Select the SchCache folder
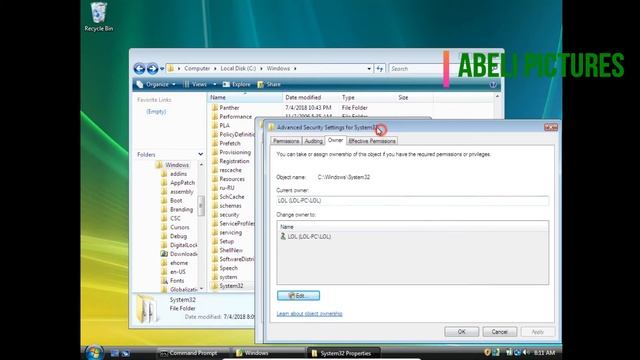Image resolution: width=640 pixels, height=360 pixels. tap(228, 197)
